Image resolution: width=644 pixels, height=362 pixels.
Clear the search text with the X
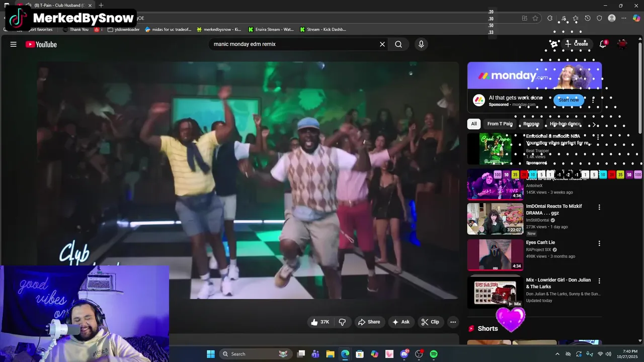click(x=382, y=44)
